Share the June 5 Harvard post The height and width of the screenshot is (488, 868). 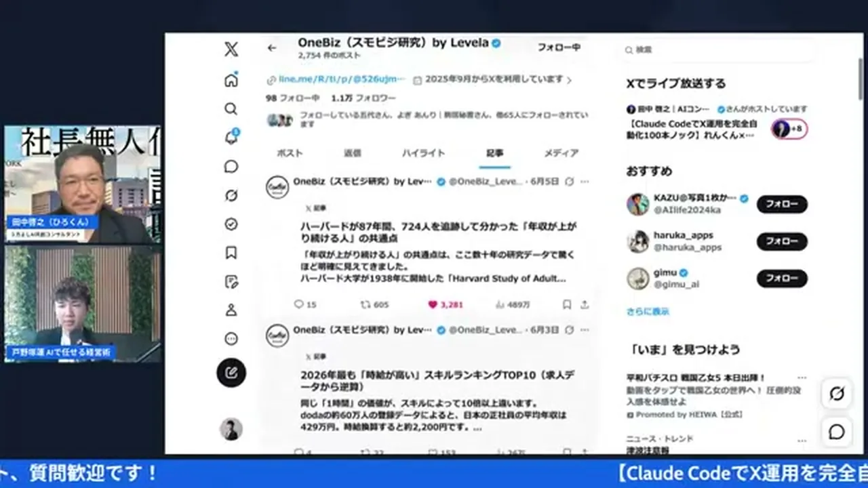585,305
